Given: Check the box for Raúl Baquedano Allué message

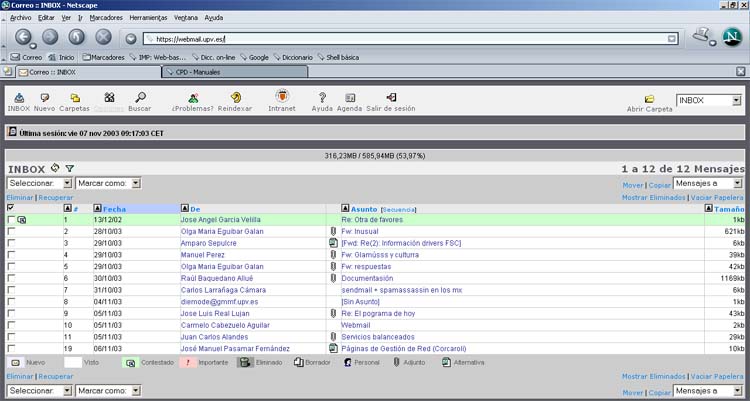Looking at the screenshot, I should point(11,278).
